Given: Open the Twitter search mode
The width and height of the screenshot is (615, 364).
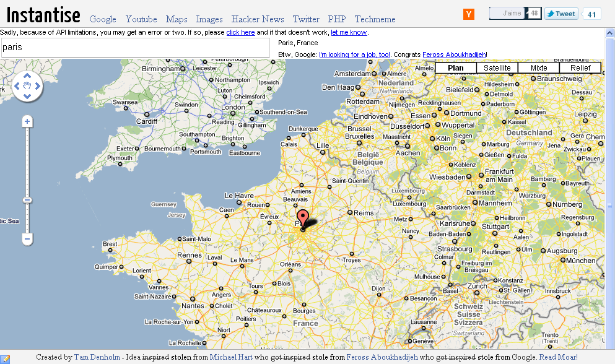Looking at the screenshot, I should [x=306, y=19].
